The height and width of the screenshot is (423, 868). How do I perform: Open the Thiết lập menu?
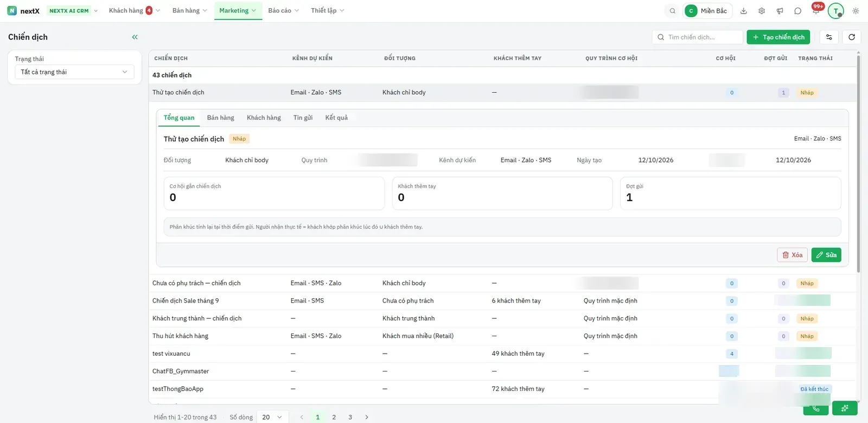[x=327, y=11]
